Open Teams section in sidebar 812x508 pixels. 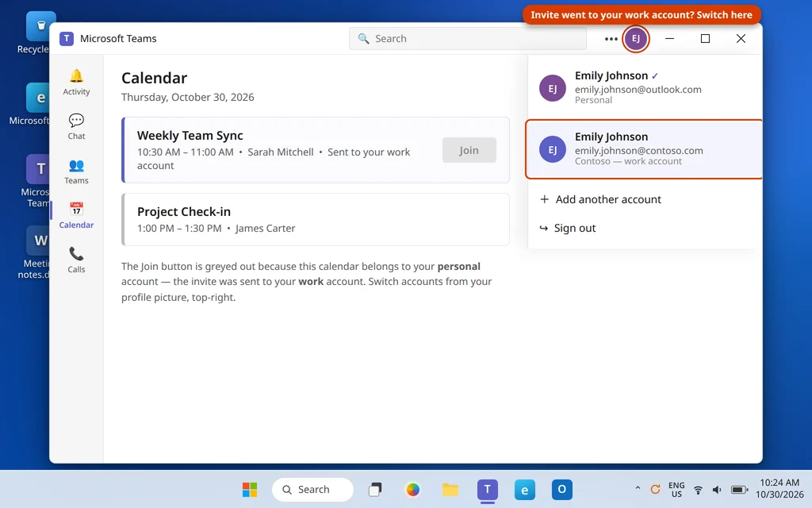76,171
